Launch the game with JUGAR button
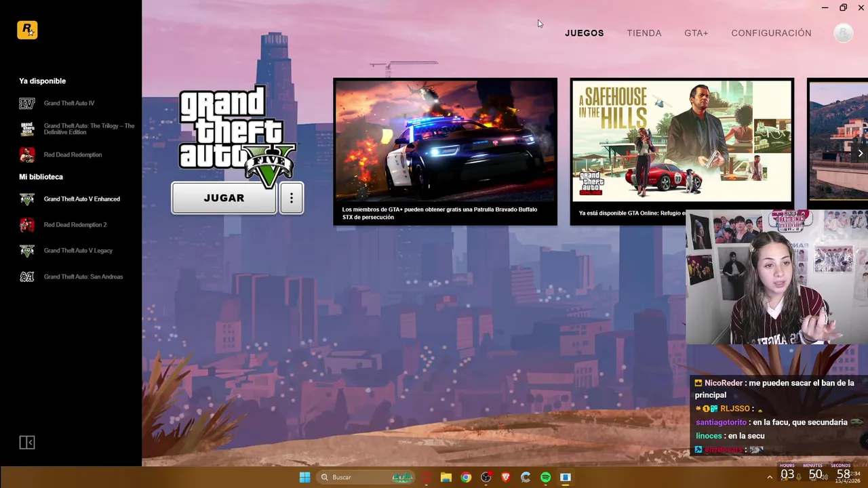 (x=224, y=198)
